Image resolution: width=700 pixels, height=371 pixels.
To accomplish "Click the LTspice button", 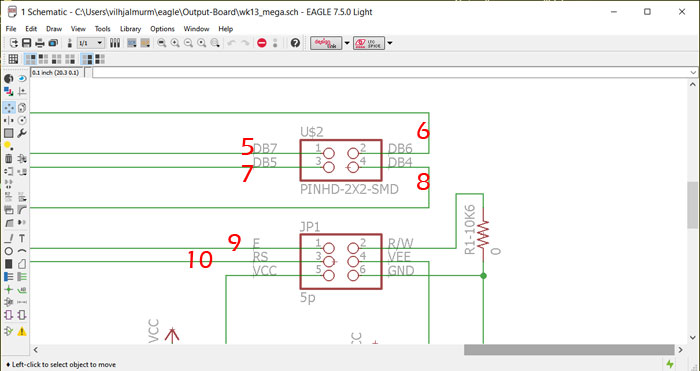I will coord(369,43).
